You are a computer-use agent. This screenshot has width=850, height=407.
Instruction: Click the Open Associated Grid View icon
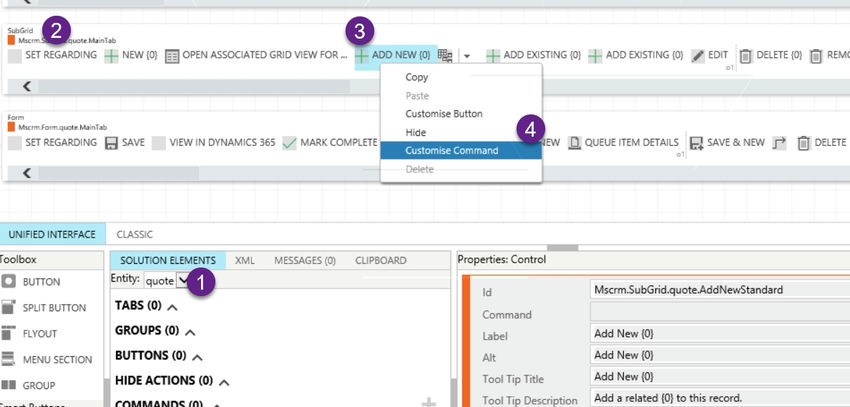(x=172, y=56)
